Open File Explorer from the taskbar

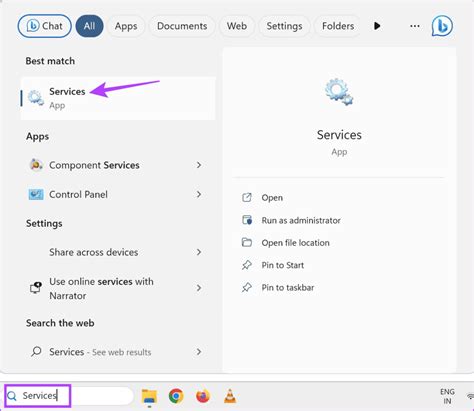149,396
